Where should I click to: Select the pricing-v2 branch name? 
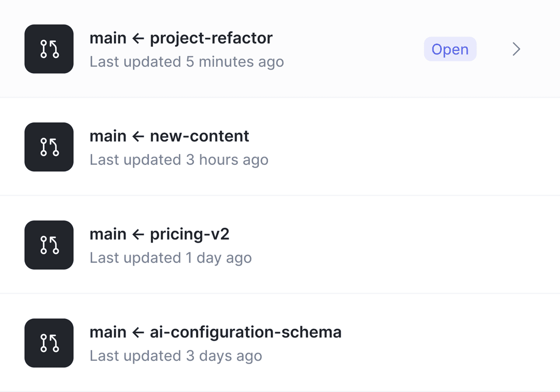190,234
